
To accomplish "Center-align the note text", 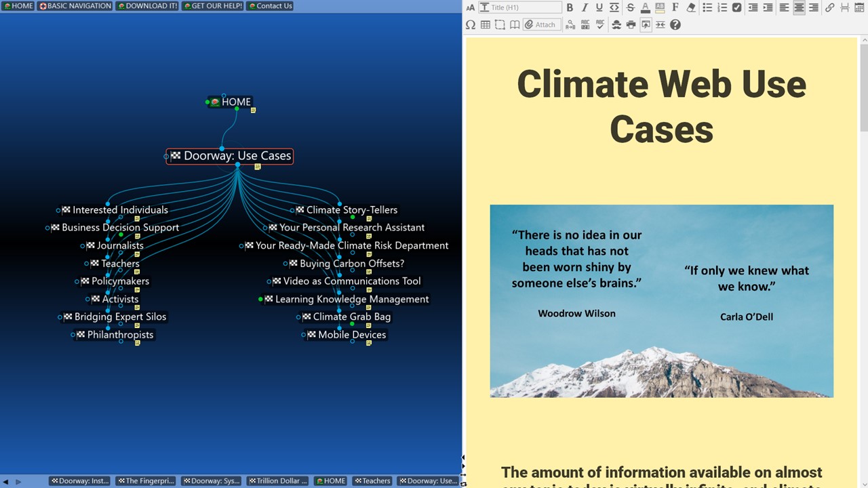I will click(799, 7).
